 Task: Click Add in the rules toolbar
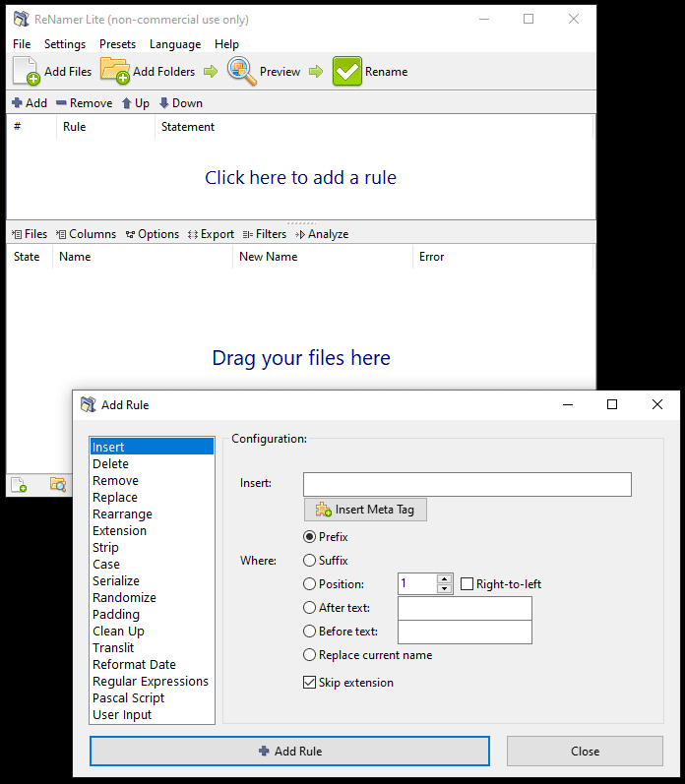pos(30,103)
